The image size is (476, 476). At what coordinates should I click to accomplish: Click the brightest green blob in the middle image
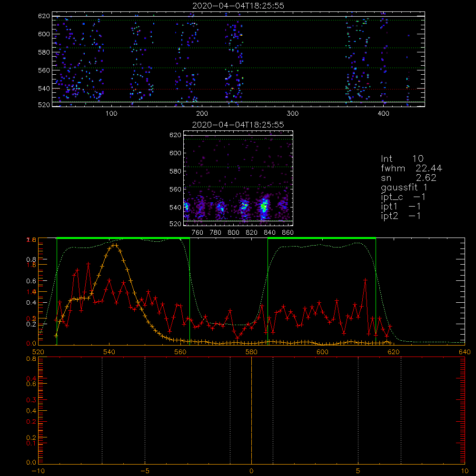point(264,207)
